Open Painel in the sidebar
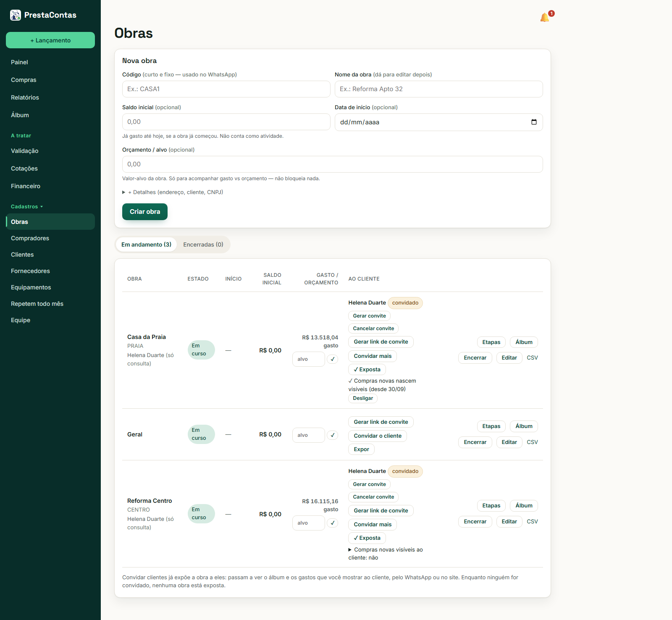Screen dimensions: 672x620 click(50, 62)
